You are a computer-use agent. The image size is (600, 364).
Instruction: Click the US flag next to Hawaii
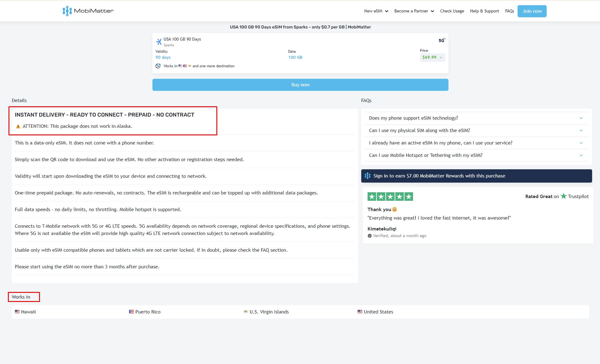[17, 311]
